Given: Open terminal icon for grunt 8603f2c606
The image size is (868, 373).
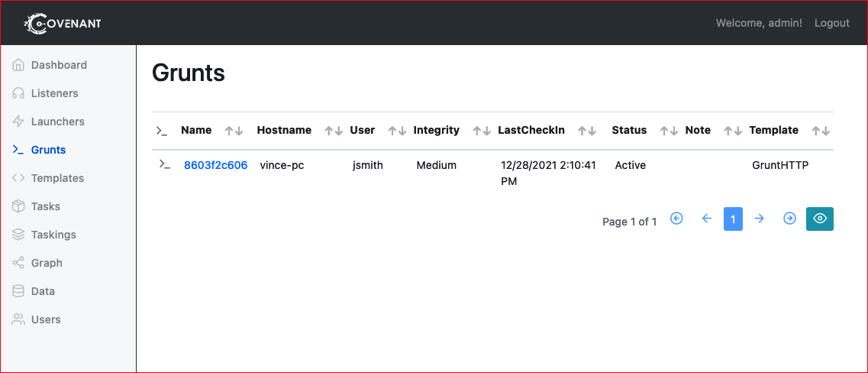Looking at the screenshot, I should [164, 164].
